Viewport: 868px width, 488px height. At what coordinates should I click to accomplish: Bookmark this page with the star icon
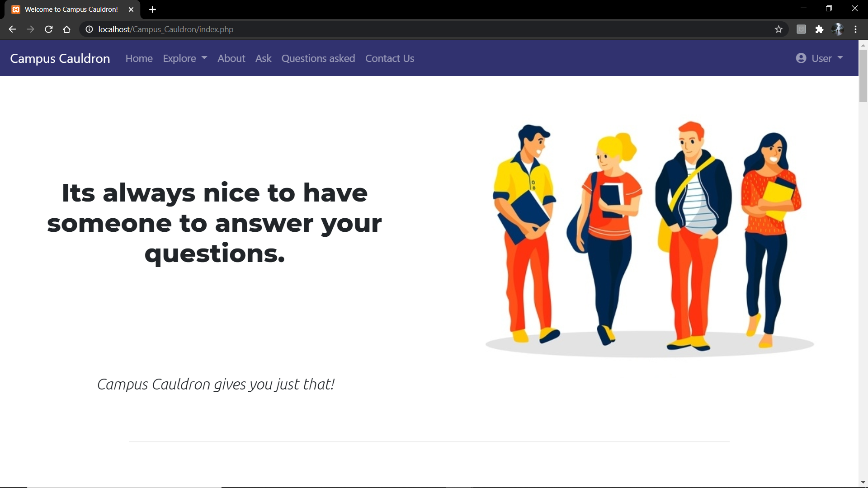[778, 29]
